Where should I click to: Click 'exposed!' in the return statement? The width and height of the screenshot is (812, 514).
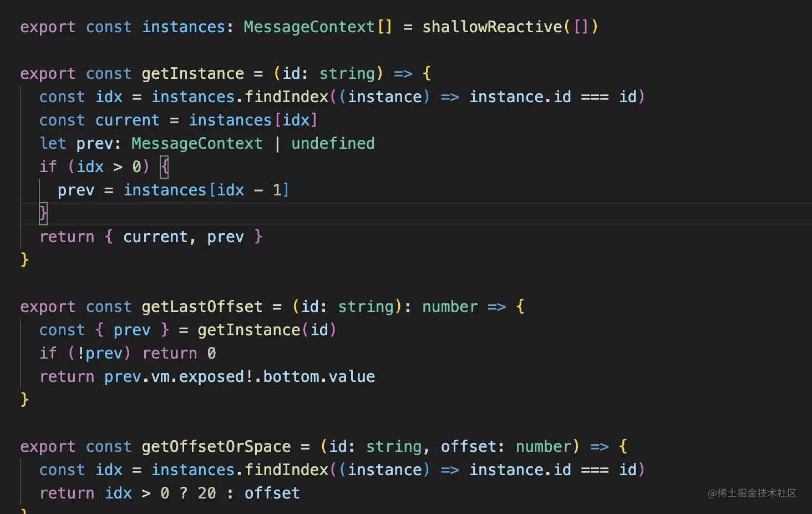point(216,376)
